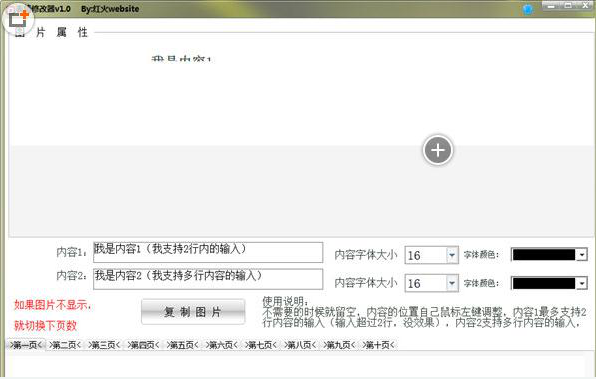Select the 第七页 tab

261,345
